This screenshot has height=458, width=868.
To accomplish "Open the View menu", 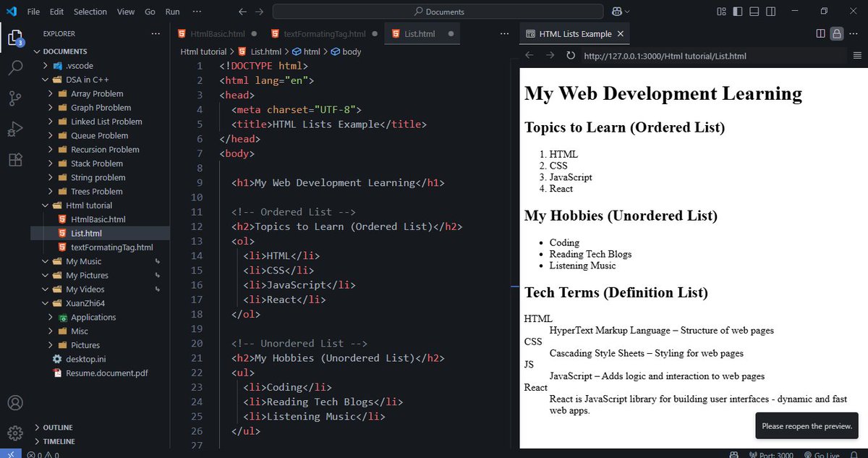I will pyautogui.click(x=126, y=12).
